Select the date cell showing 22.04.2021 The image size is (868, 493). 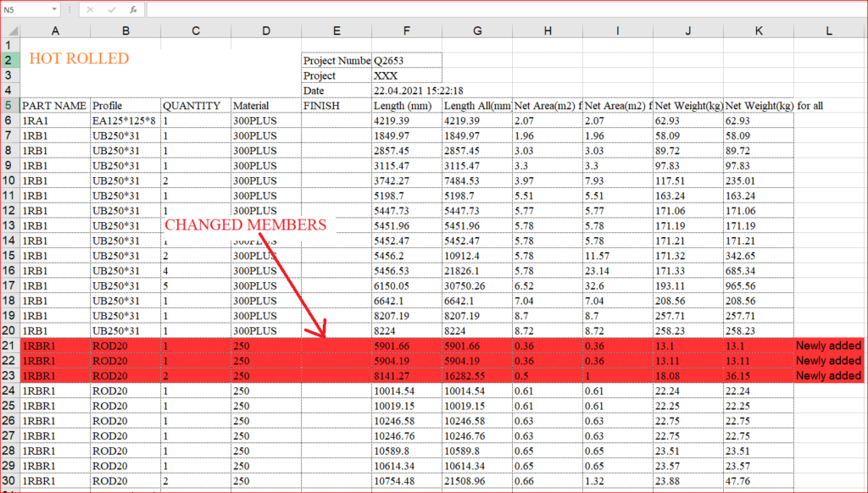coord(406,90)
